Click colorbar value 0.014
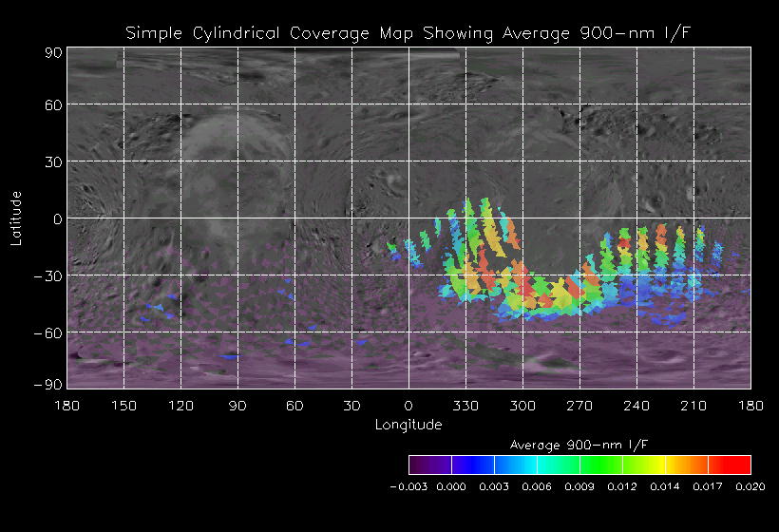The image size is (779, 532). coord(665,486)
